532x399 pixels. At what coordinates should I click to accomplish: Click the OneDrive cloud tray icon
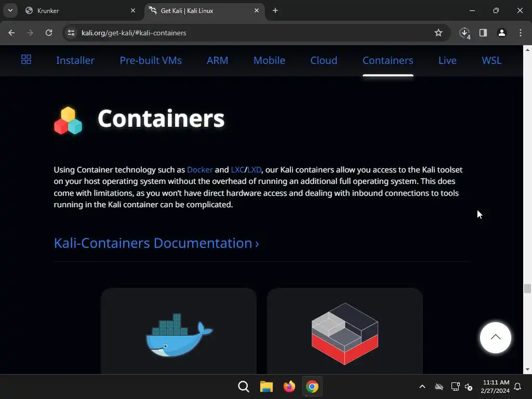point(439,387)
